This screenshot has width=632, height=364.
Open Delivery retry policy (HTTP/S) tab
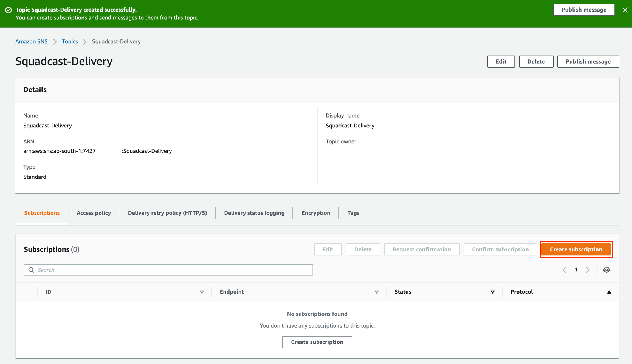click(167, 213)
